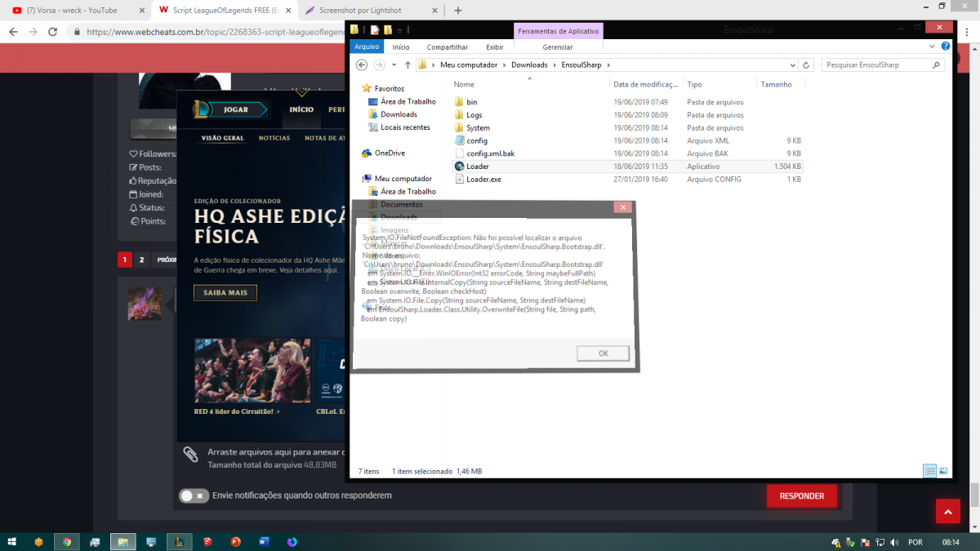Go up one folder level in Explorer

pos(408,64)
